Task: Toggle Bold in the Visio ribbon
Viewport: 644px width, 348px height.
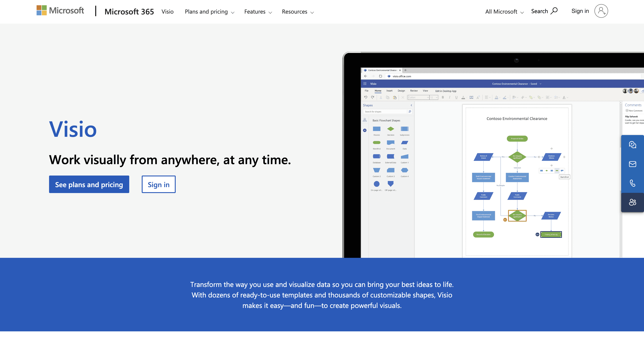Action: (x=443, y=97)
